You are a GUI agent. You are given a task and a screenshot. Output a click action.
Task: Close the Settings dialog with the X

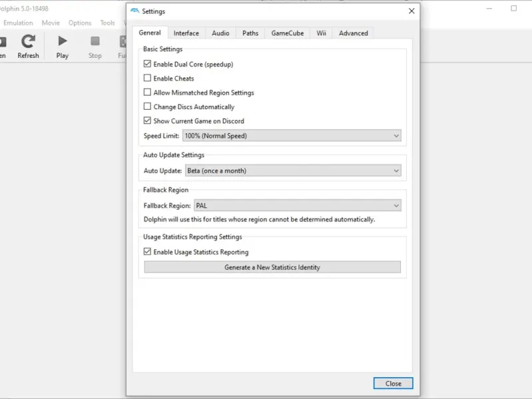(412, 11)
